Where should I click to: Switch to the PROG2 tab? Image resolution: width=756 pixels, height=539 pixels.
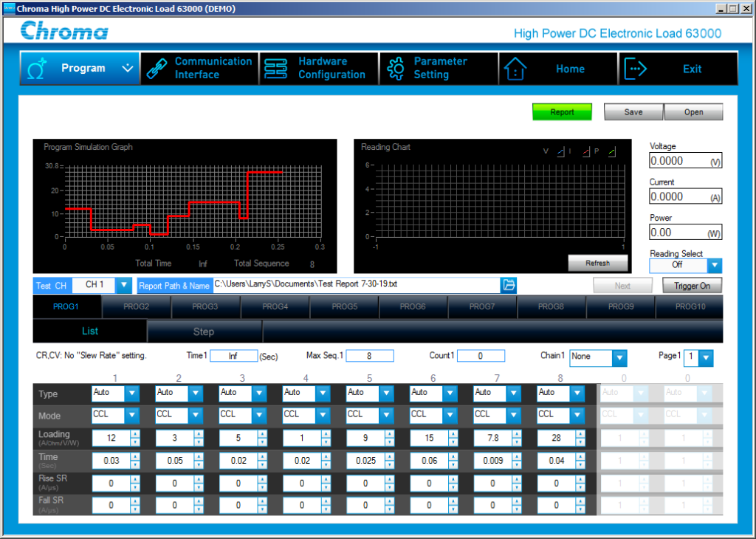tap(135, 306)
